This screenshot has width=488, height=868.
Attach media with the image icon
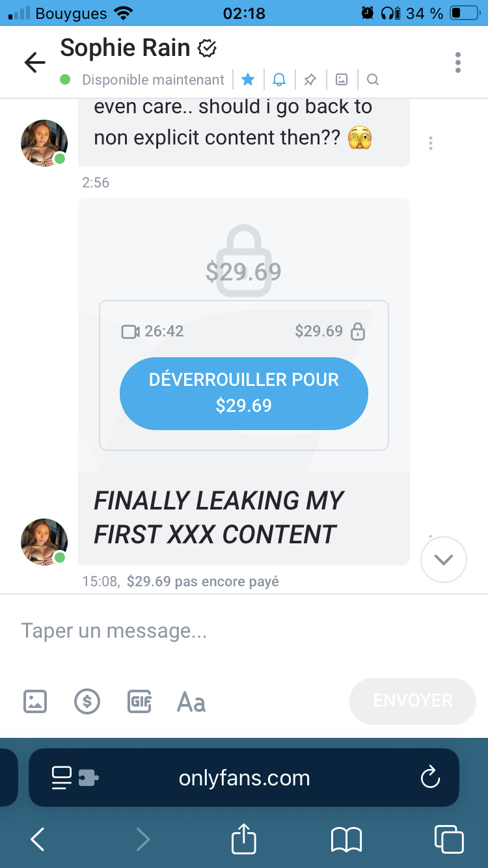tap(35, 701)
